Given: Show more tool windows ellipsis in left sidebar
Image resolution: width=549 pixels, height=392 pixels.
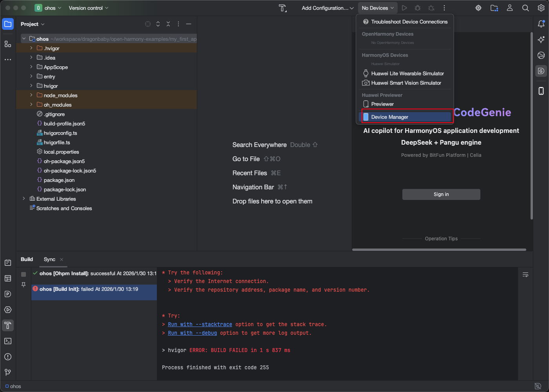Looking at the screenshot, I should (8, 60).
